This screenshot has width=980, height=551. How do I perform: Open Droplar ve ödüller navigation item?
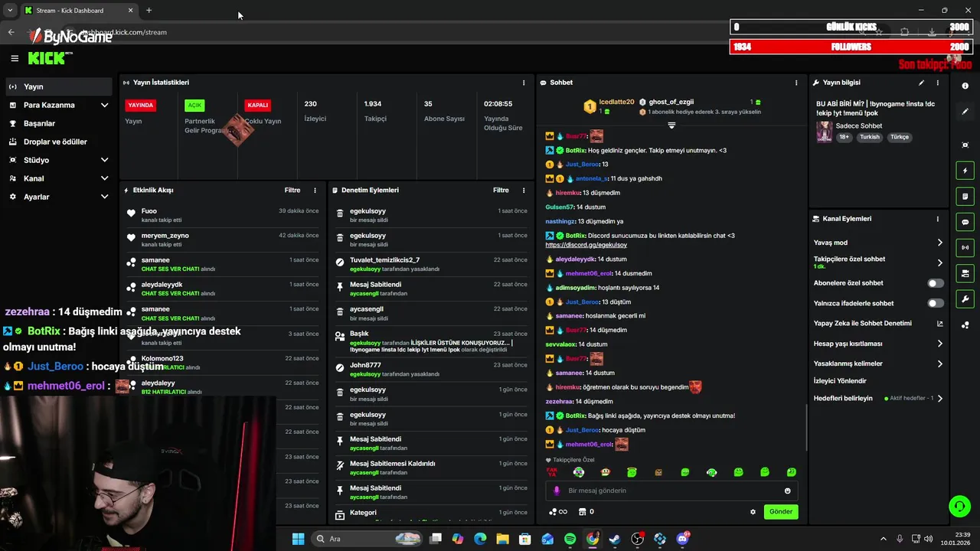58,142
